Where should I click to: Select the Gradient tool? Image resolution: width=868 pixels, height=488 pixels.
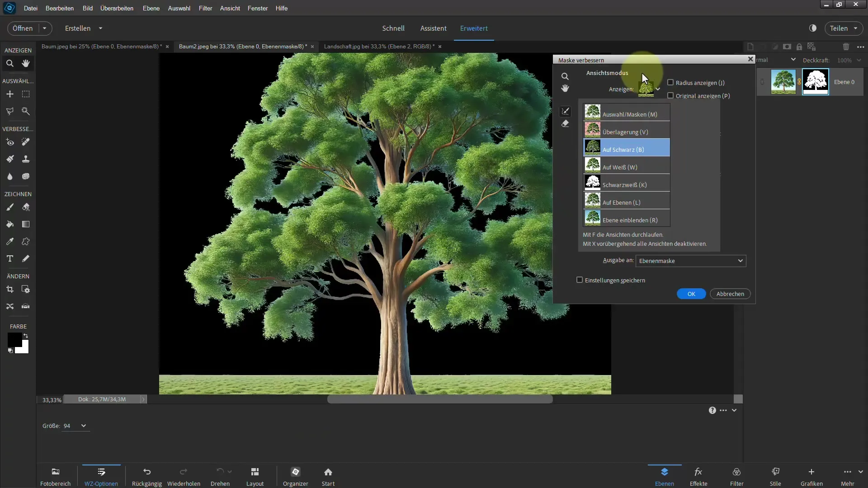[x=26, y=224]
